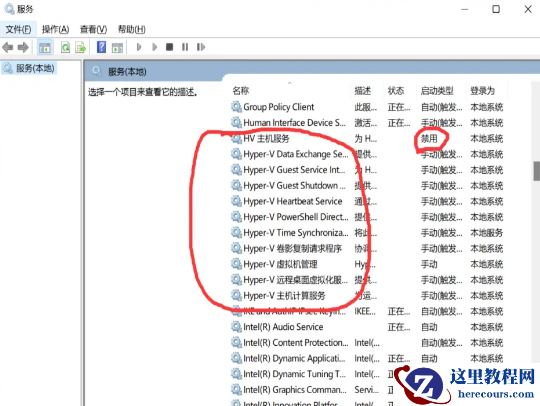The image size is (540, 406).
Task: Click gear icon beside Intel(R) Audio Service
Action: click(236, 327)
